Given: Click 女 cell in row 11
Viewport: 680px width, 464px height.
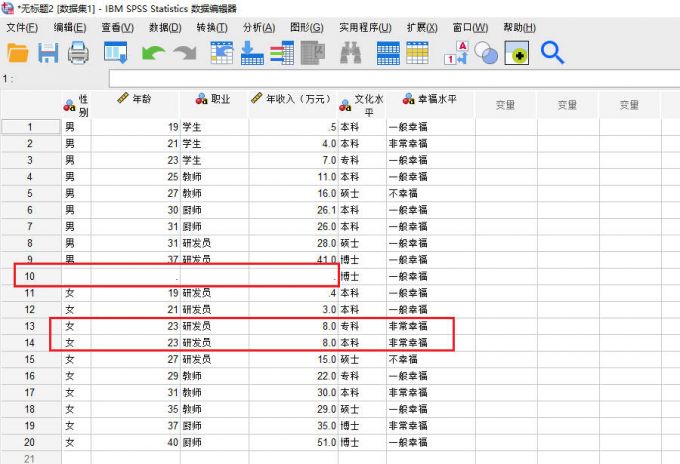Looking at the screenshot, I should tap(76, 293).
